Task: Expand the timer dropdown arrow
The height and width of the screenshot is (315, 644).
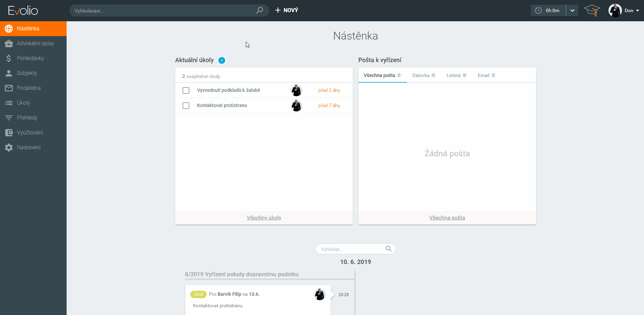Action: (x=572, y=10)
